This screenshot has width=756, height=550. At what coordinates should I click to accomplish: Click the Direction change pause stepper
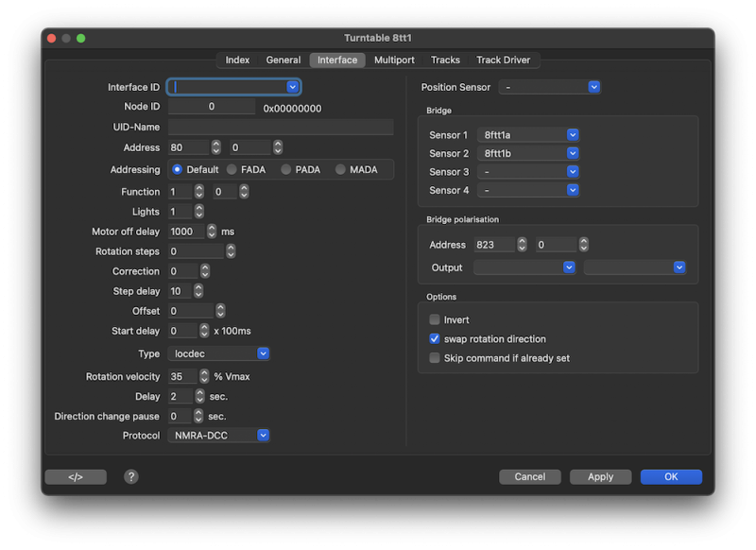point(198,416)
